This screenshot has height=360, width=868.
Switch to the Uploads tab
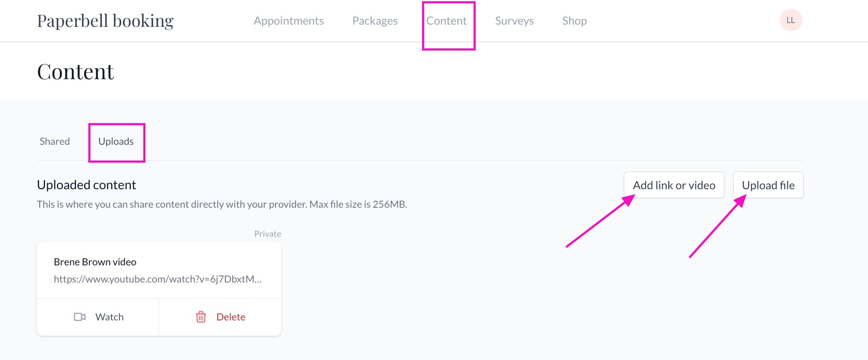tap(116, 141)
